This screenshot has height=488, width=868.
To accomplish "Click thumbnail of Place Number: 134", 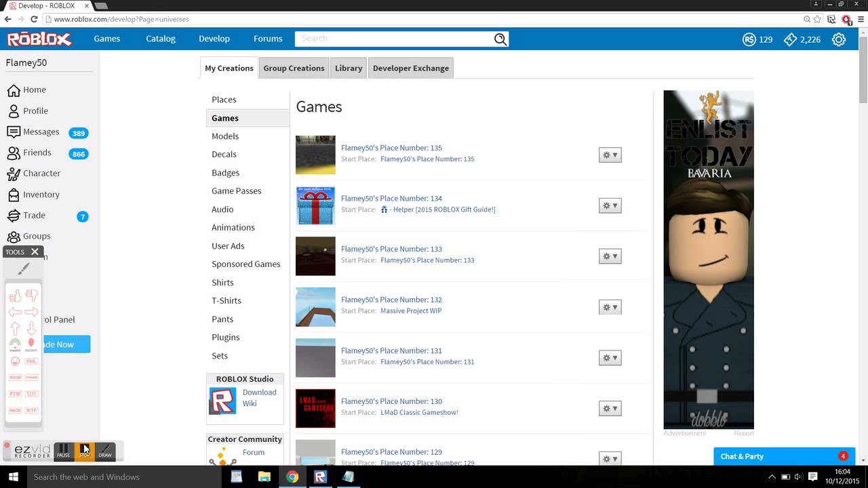I will (315, 205).
